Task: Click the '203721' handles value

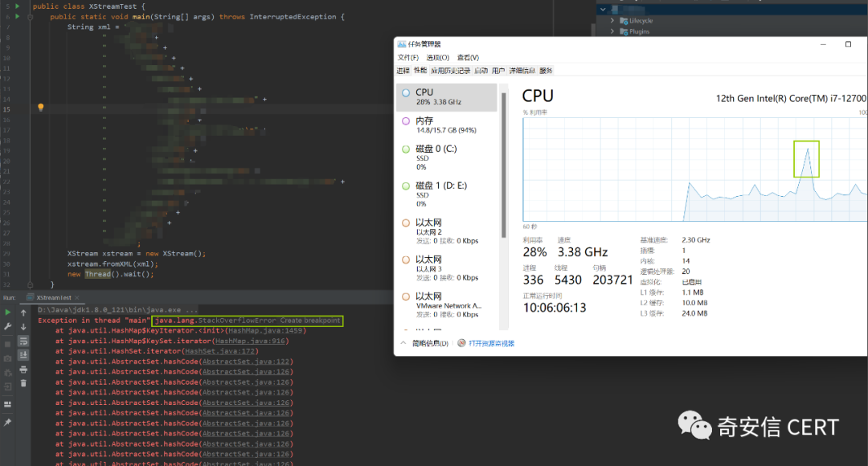Action: [612, 280]
